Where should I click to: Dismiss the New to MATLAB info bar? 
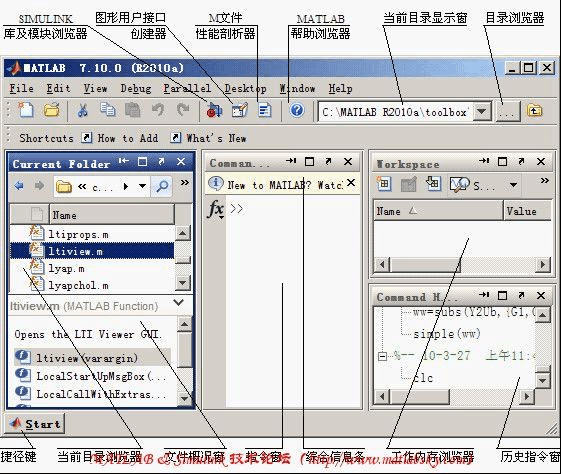(x=351, y=183)
